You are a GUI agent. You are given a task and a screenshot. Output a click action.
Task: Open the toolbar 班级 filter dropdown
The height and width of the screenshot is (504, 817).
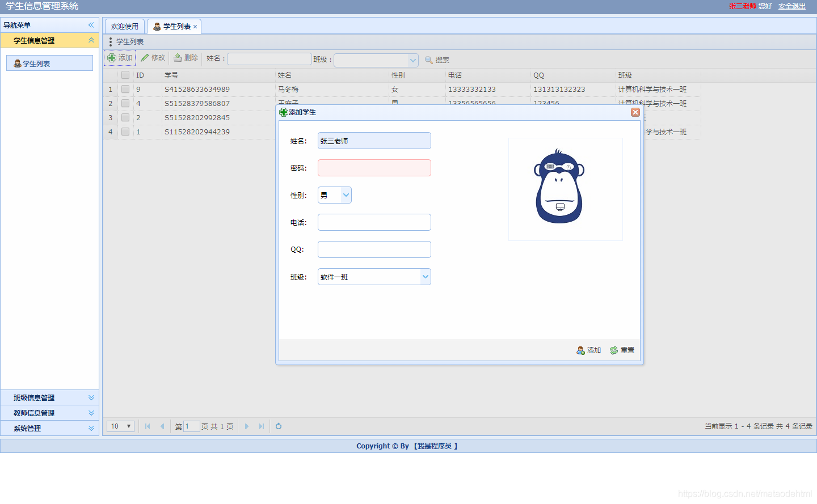[412, 60]
